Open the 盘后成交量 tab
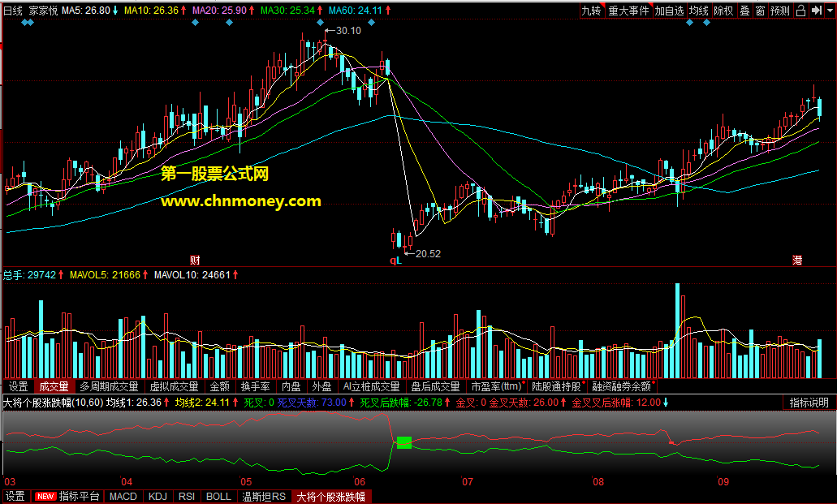Image resolution: width=837 pixels, height=504 pixels. pyautogui.click(x=436, y=386)
